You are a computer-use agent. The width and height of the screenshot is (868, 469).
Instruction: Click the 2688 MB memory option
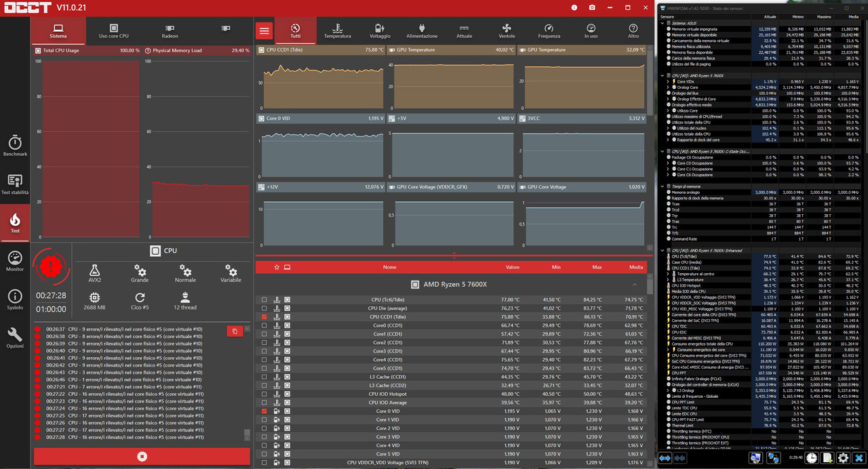click(94, 301)
